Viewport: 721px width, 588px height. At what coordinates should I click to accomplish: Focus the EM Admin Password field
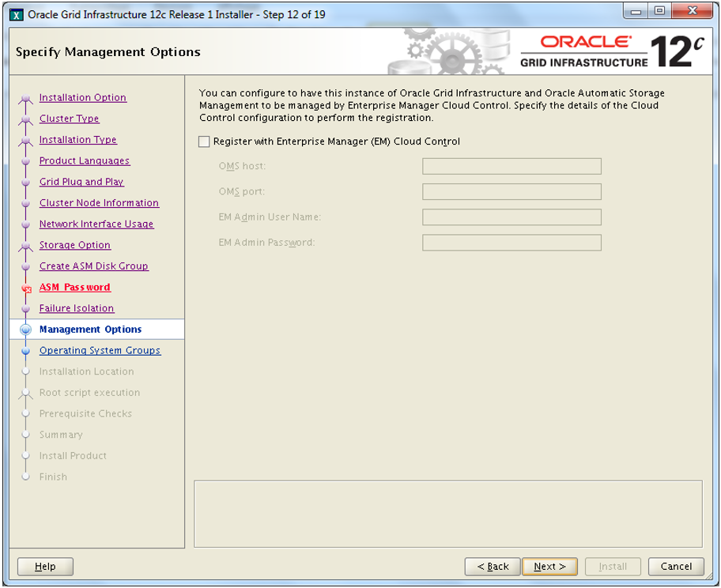[511, 243]
